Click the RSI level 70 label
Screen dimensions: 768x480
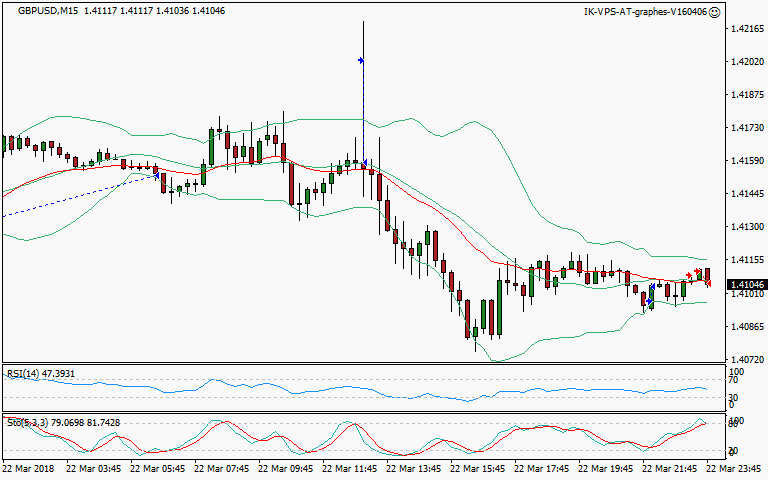[x=733, y=380]
